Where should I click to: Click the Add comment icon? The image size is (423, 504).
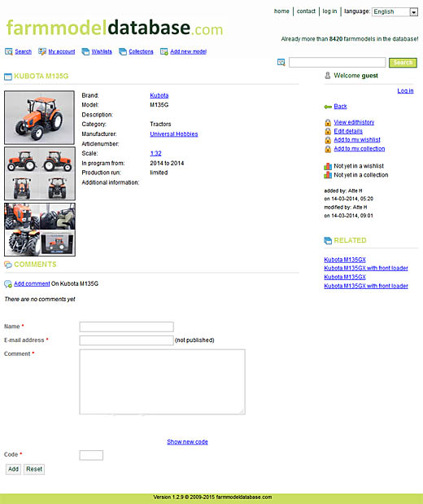(x=8, y=284)
